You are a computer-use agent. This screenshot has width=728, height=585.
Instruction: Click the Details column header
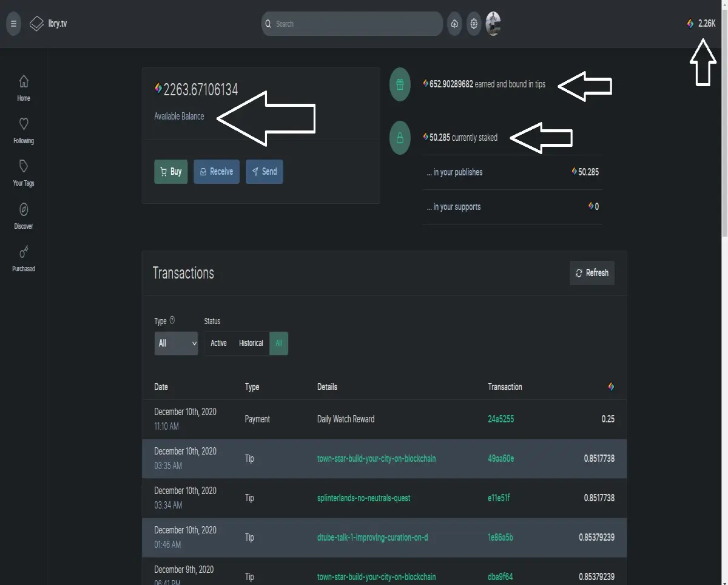coord(327,387)
